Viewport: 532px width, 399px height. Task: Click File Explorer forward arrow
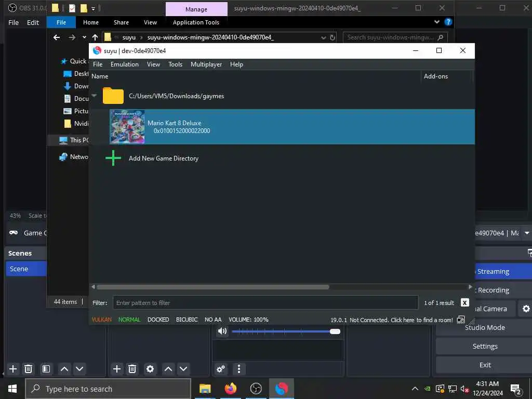[72, 37]
